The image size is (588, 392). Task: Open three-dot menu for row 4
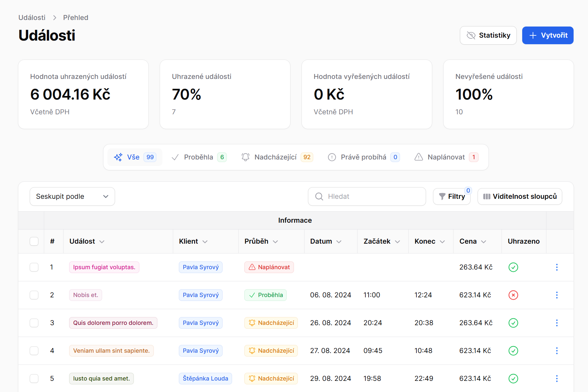pos(557,351)
